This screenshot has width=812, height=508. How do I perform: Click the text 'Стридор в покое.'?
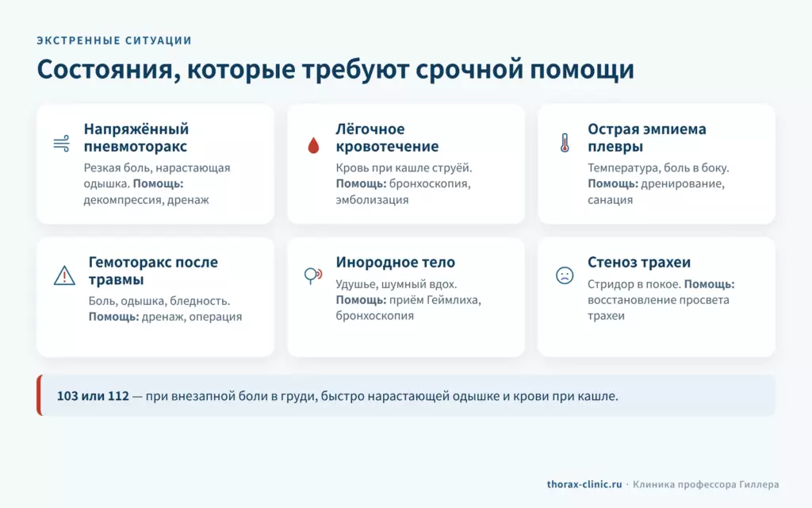(634, 284)
